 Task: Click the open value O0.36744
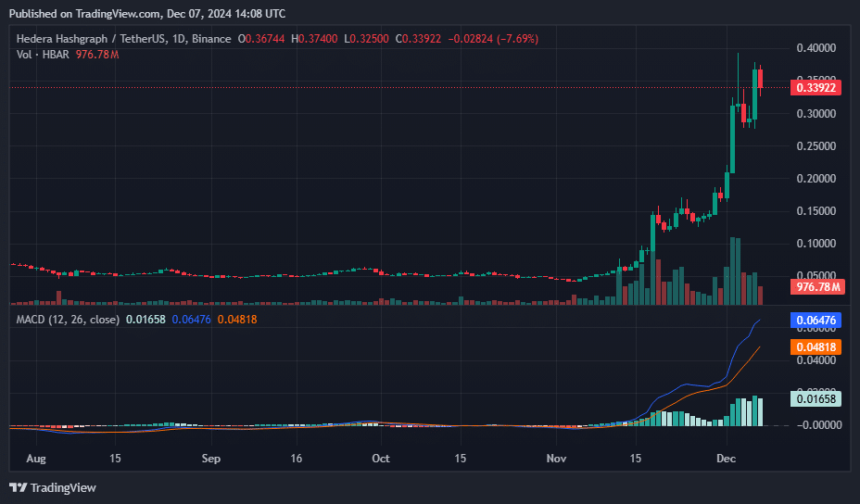[x=261, y=39]
